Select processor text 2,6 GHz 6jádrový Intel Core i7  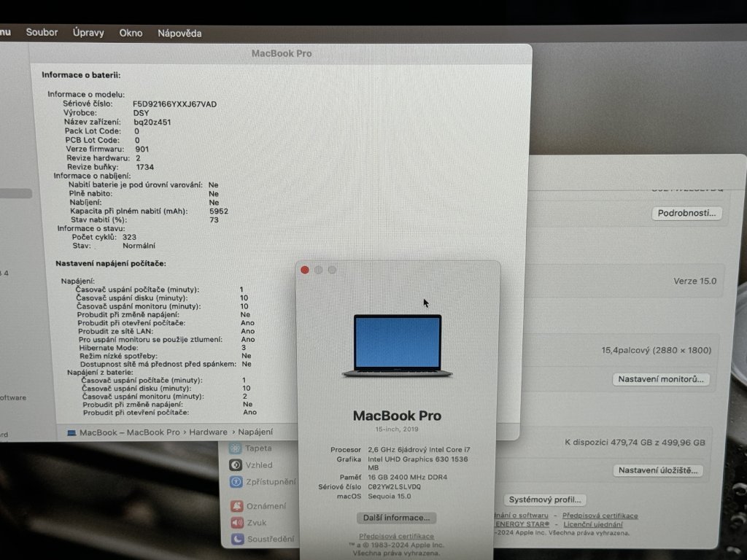pyautogui.click(x=419, y=449)
